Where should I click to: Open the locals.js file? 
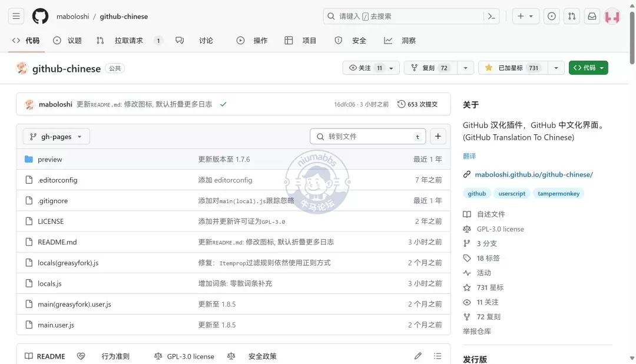coord(49,283)
